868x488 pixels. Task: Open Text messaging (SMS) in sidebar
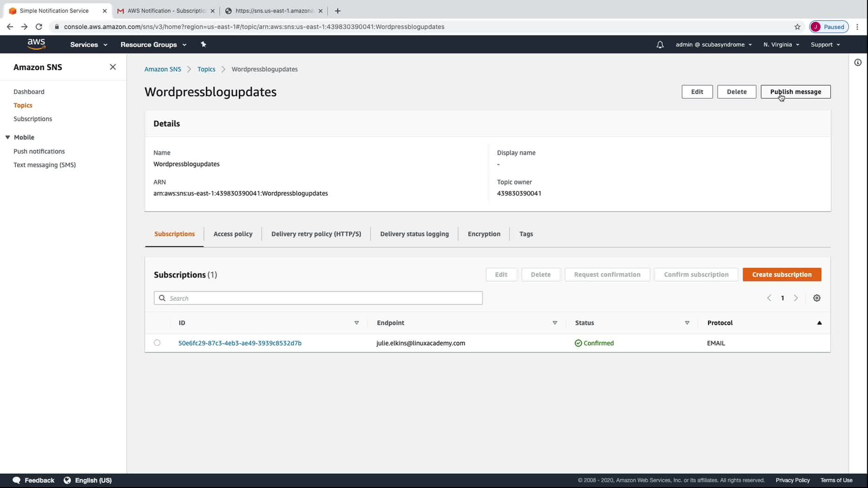click(x=45, y=165)
